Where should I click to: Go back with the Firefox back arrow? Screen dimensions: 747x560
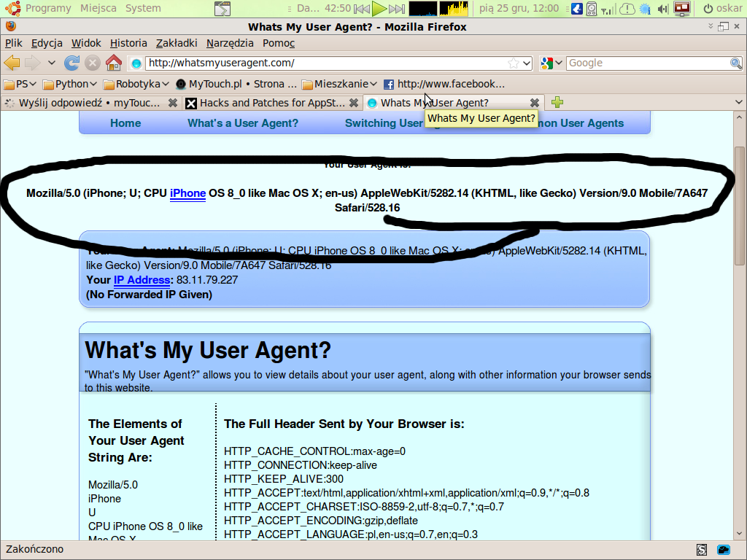click(x=12, y=63)
